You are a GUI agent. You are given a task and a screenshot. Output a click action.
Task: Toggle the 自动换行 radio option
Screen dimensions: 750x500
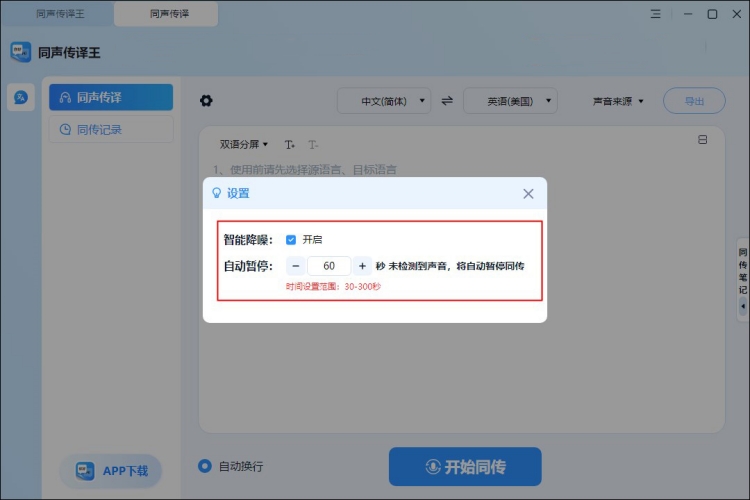(205, 466)
